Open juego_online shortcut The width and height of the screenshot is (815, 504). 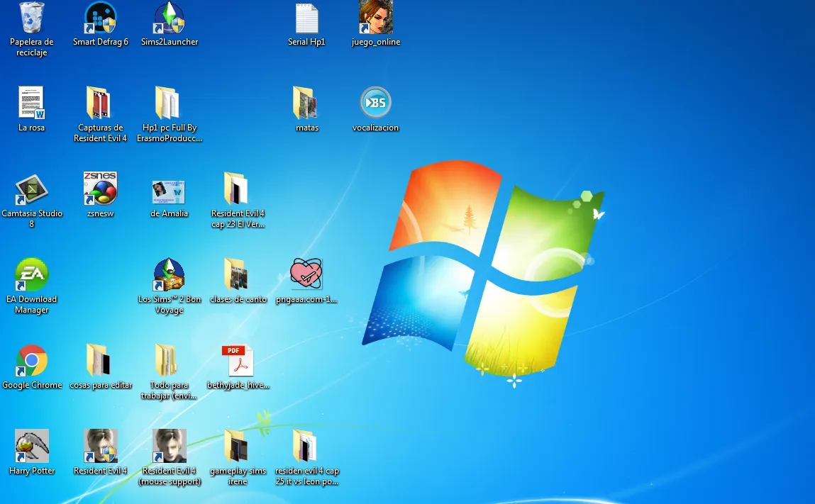coord(375,17)
